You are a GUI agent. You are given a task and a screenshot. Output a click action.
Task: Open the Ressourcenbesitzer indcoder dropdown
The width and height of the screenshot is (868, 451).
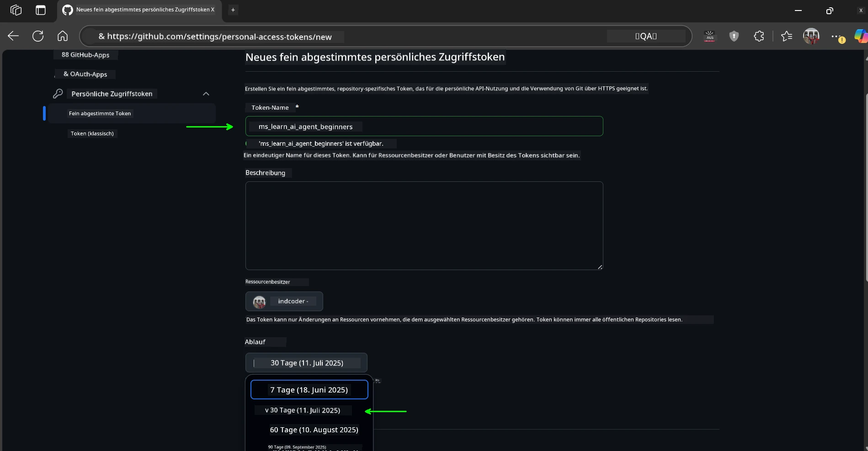point(284,302)
